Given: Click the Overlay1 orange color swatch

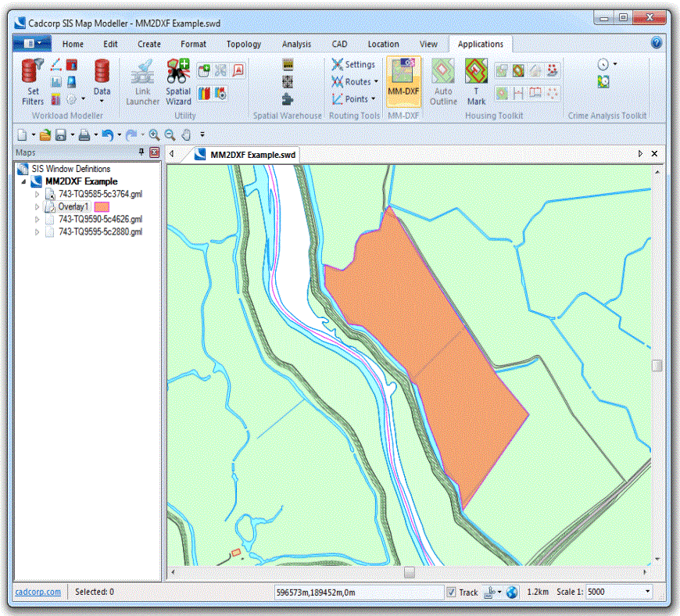Looking at the screenshot, I should [x=102, y=207].
